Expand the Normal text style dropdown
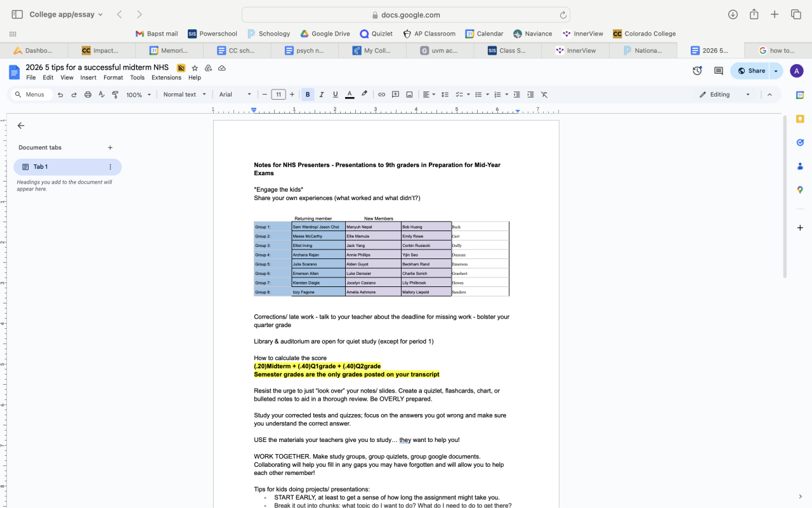The width and height of the screenshot is (812, 508). 185,95
